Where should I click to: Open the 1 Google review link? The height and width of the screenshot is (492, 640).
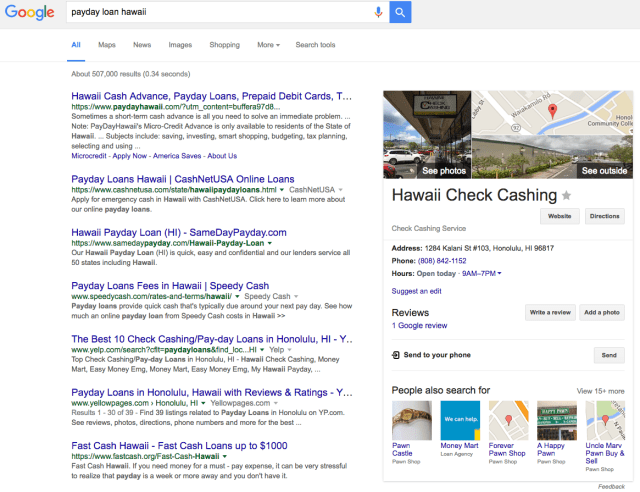coord(419,326)
